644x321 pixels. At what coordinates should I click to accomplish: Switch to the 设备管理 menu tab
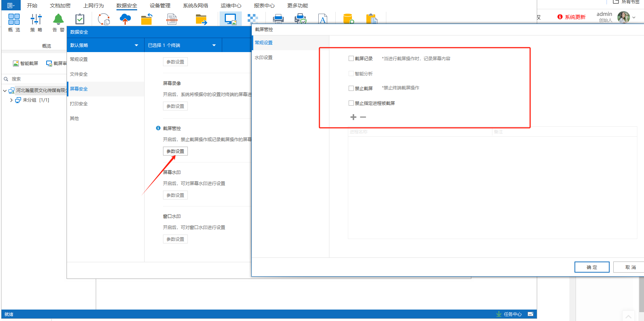(160, 6)
